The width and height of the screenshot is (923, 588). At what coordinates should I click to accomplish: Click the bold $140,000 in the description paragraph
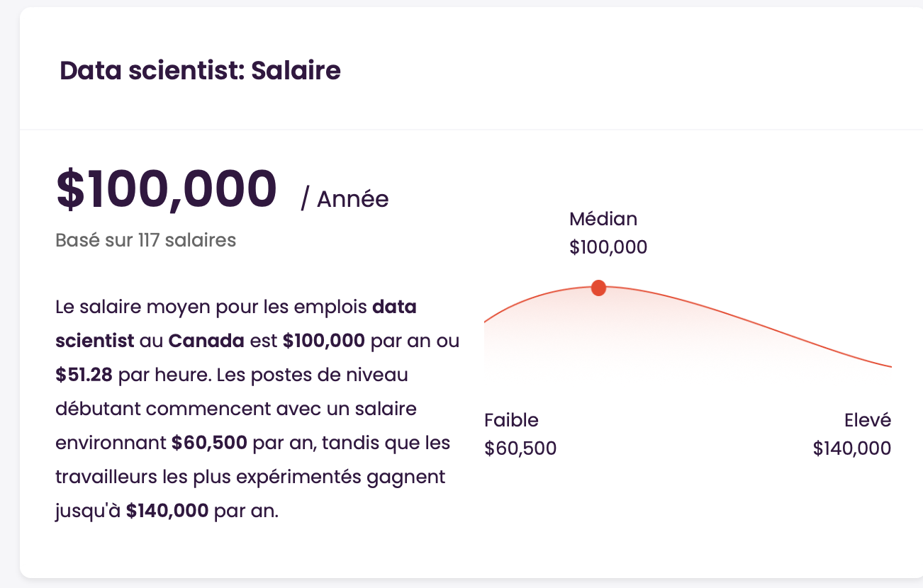click(167, 511)
